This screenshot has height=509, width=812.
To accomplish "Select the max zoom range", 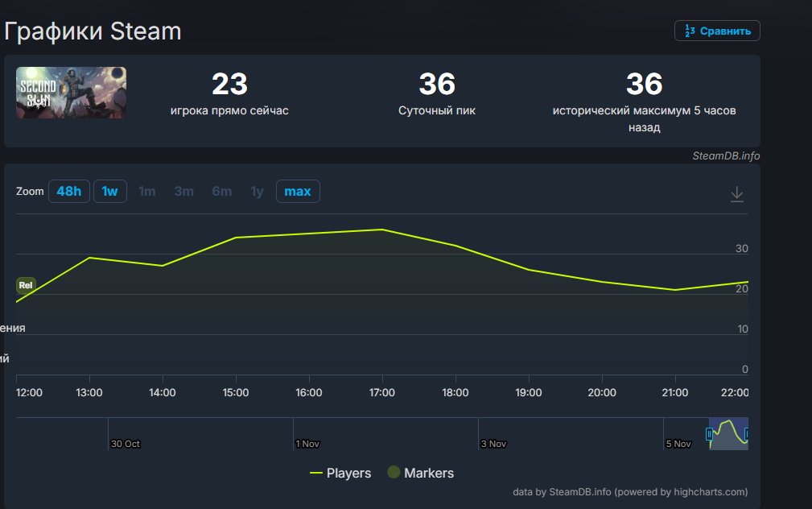I will tap(298, 191).
